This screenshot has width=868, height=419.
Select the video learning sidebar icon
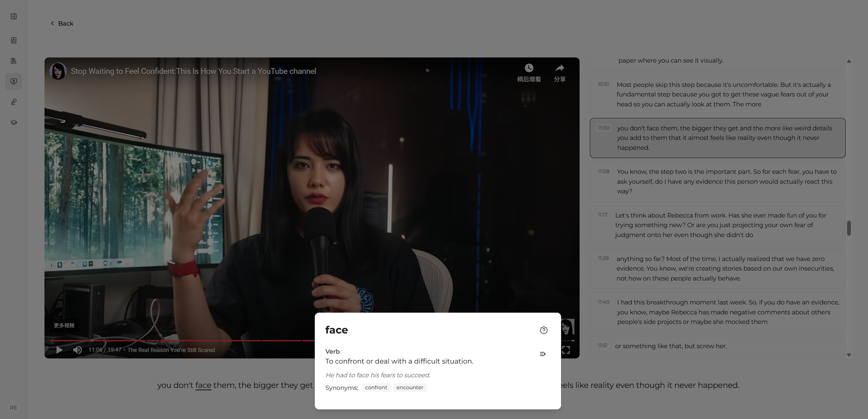14,81
